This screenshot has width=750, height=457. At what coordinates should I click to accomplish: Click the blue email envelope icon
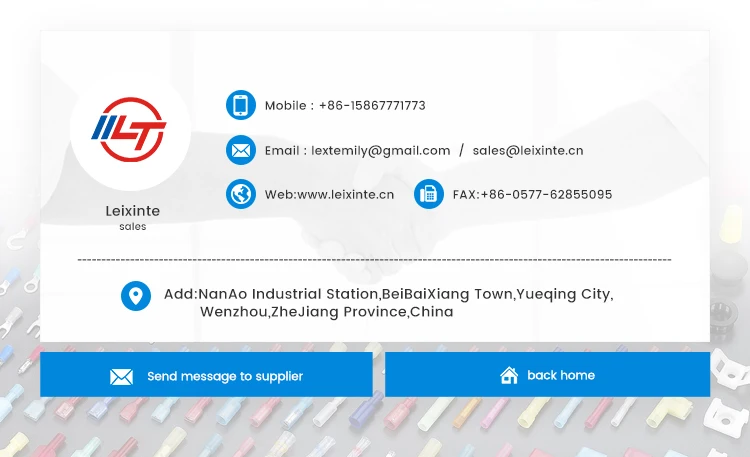(x=241, y=150)
